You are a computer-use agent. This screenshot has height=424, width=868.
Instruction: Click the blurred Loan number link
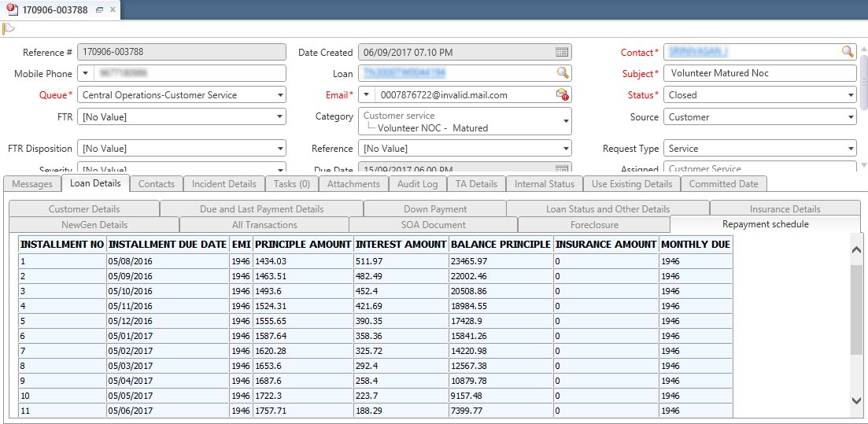404,73
